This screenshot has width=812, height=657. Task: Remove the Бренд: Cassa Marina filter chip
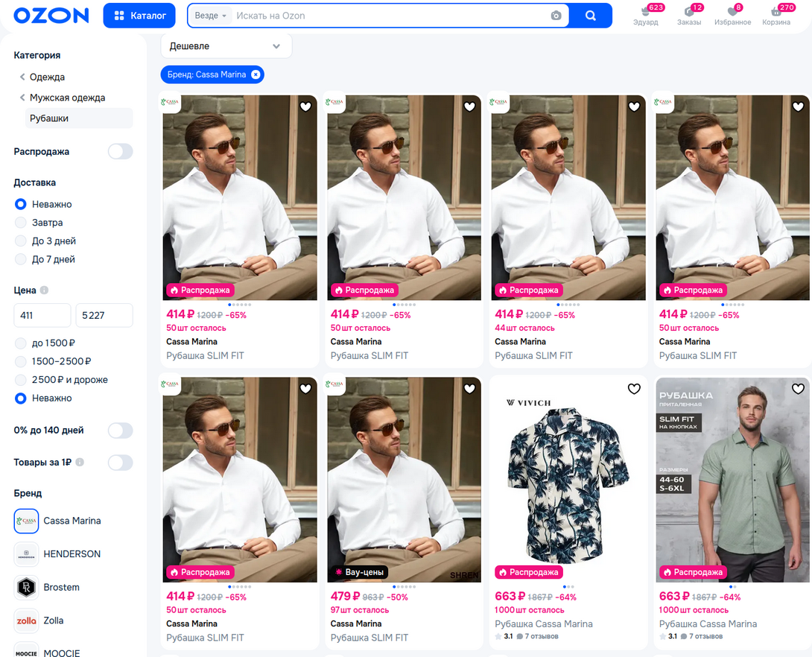click(256, 74)
